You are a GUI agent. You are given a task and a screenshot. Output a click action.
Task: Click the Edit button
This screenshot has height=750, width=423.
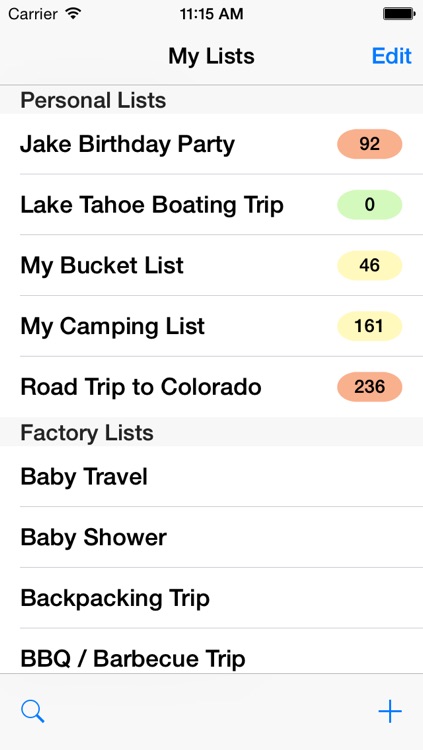point(391,56)
